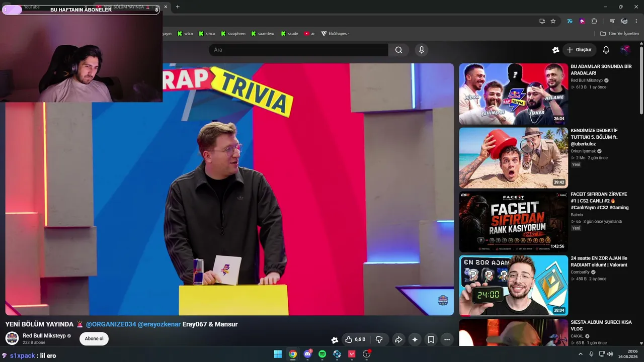Click the Red Bull watermark on the video
The image size is (644, 362).
tap(443, 301)
